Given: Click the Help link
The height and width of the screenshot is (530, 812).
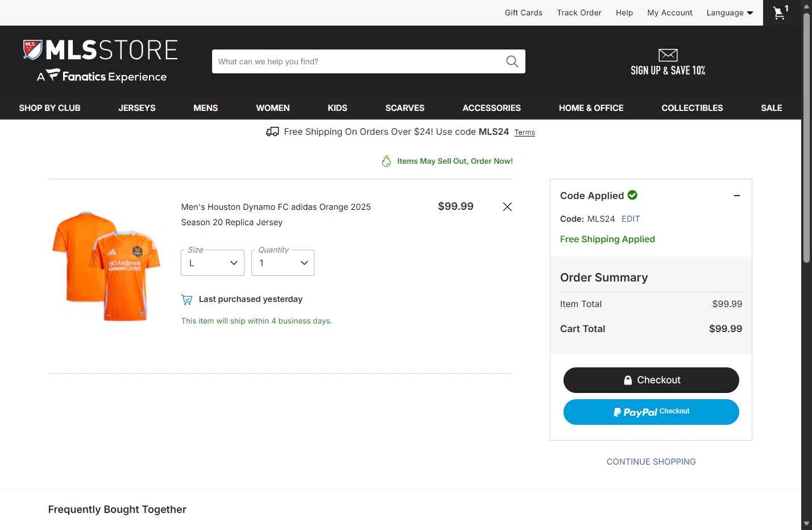Looking at the screenshot, I should [624, 13].
